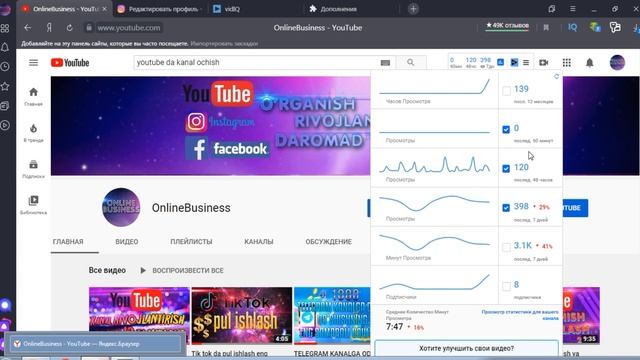This screenshot has height=360, width=640.
Task: Open the TikTok pul ishlash video thumbnail
Action: pyautogui.click(x=242, y=315)
